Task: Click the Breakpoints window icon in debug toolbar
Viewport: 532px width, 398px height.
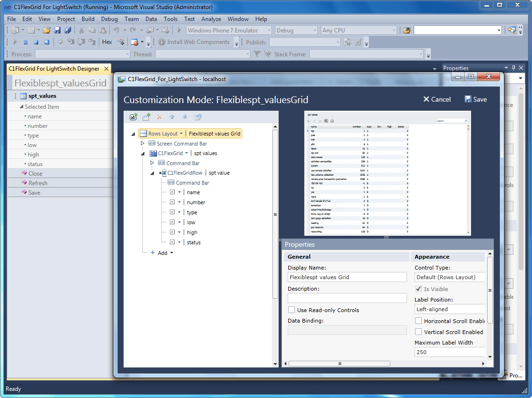Action: pyautogui.click(x=135, y=42)
